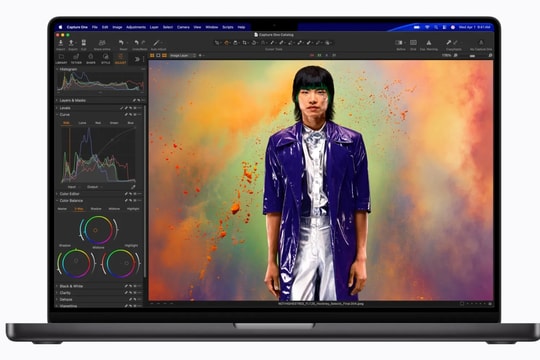Open the three-dots menu of the Curve panel
Screen dimensions: 540x360
pos(139,114)
